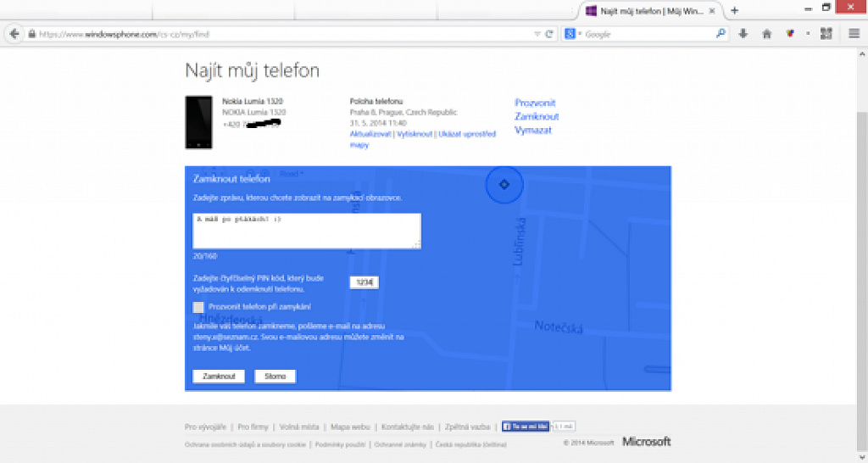Open the Pro firmy footer link
The height and width of the screenshot is (463, 868).
pyautogui.click(x=253, y=427)
